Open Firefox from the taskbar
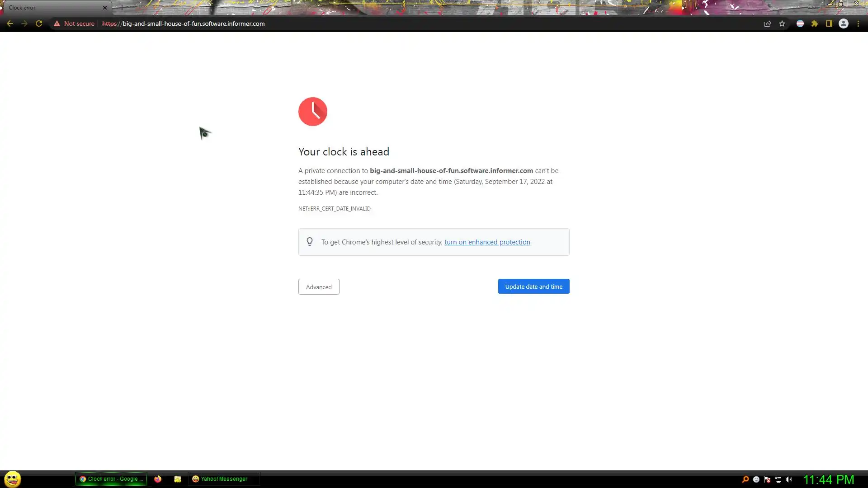The height and width of the screenshot is (488, 868). pyautogui.click(x=158, y=479)
